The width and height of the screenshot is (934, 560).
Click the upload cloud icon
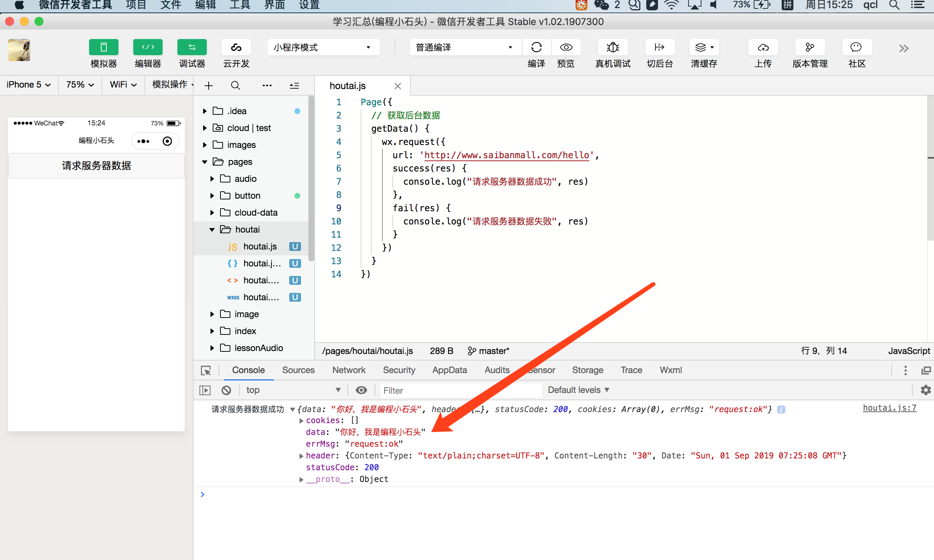[763, 47]
